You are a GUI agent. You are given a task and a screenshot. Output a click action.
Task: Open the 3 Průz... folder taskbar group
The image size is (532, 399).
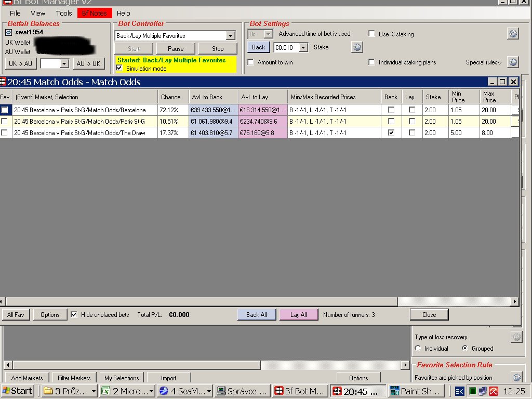[70, 391]
